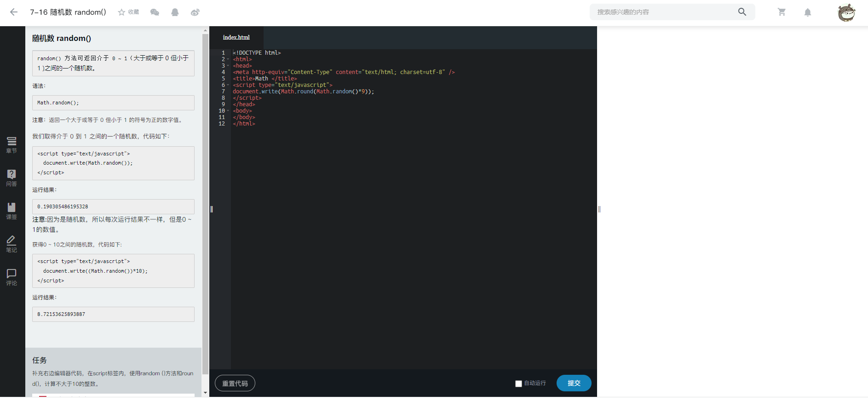
Task: Open the user avatar profile
Action: [846, 12]
